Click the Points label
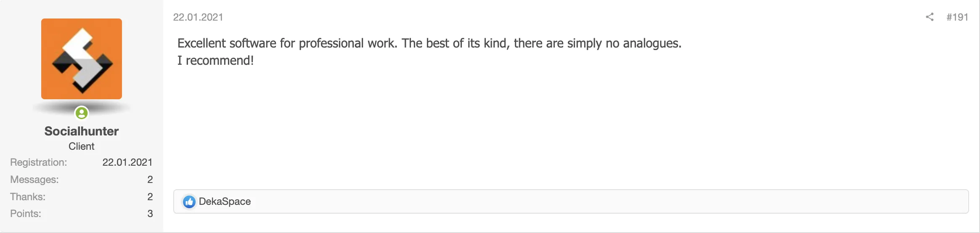This screenshot has width=980, height=233. 26,214
